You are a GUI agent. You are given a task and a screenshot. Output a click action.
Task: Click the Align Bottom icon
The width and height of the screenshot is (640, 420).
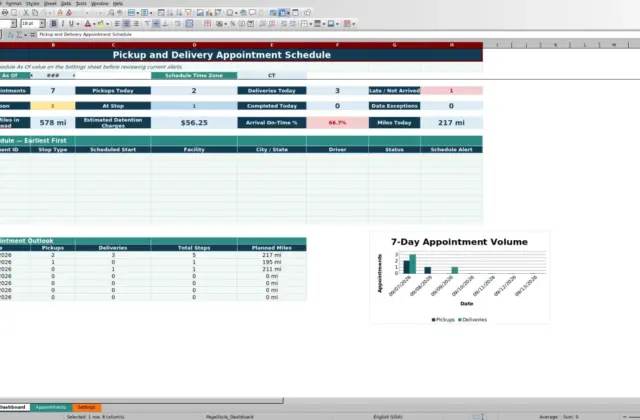(165, 24)
